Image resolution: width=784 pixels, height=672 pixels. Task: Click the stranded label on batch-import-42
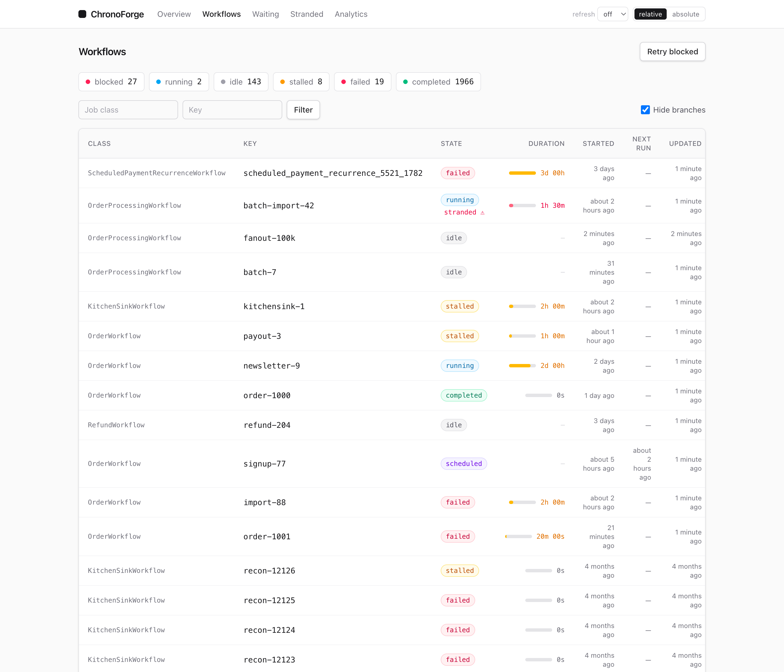tap(460, 212)
